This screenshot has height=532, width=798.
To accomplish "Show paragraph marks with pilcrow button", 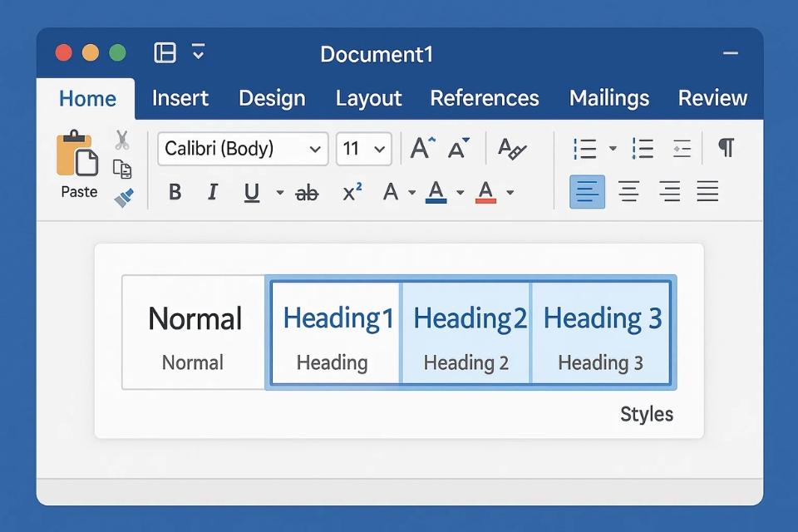I will coord(726,148).
